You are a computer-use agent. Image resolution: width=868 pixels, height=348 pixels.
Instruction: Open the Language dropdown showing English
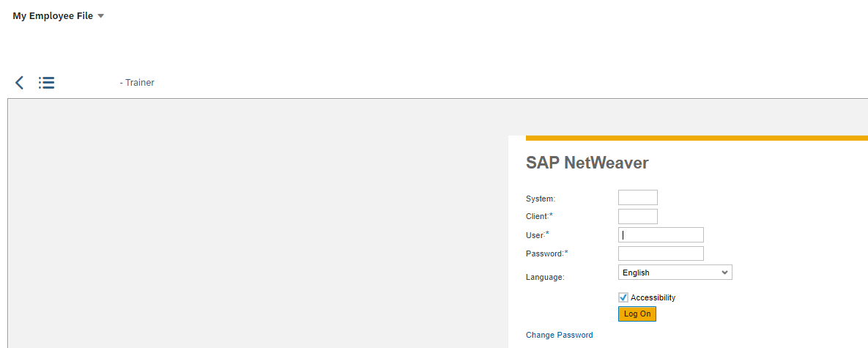675,273
